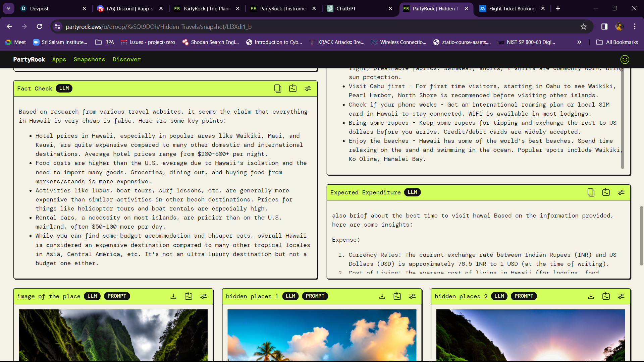The width and height of the screenshot is (644, 362).
Task: Click the PROMPT badge on hidden places 1
Action: pos(315,296)
